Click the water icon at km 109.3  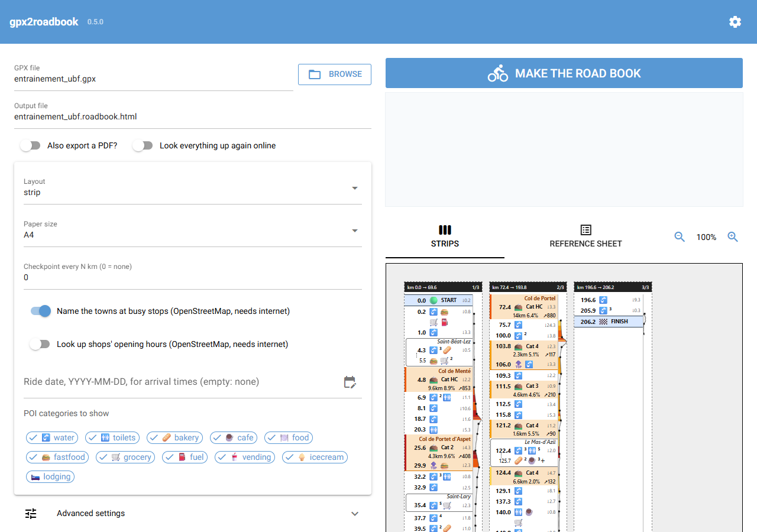518,375
